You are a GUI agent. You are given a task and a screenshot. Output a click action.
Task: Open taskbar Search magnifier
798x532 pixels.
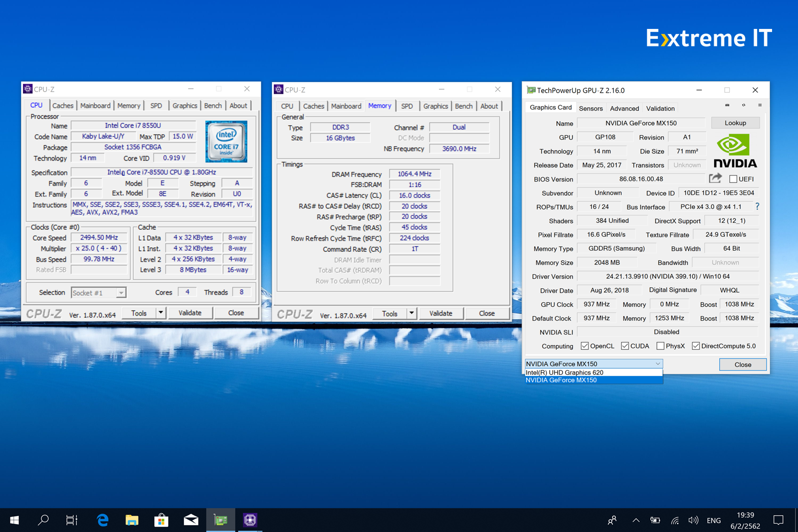click(x=43, y=520)
